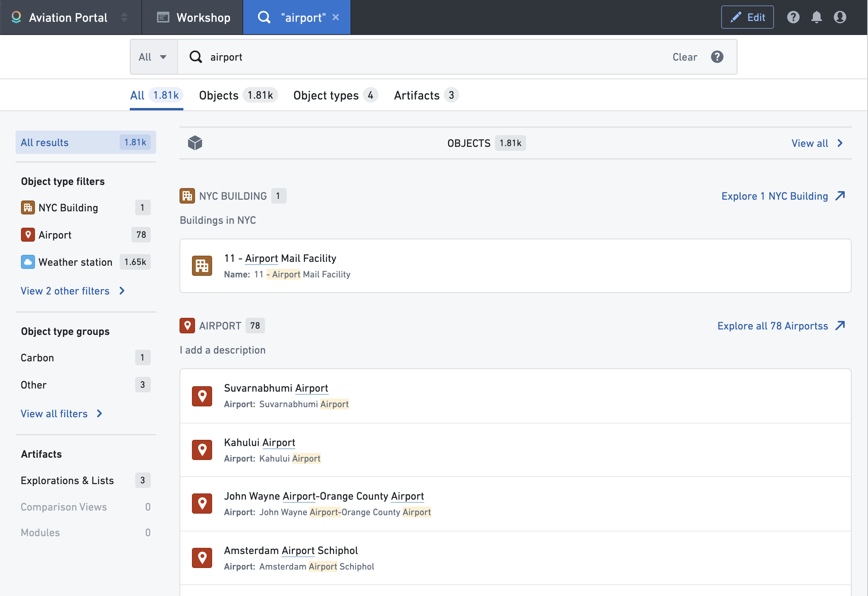This screenshot has height=596, width=868.
Task: Click the Comparison Views artifact filter
Action: pyautogui.click(x=86, y=507)
